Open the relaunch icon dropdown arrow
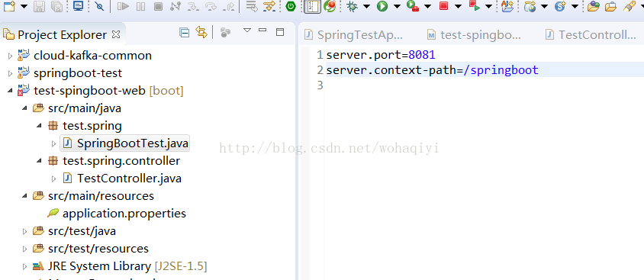Viewport: 644px width, 280px height. pos(489,7)
